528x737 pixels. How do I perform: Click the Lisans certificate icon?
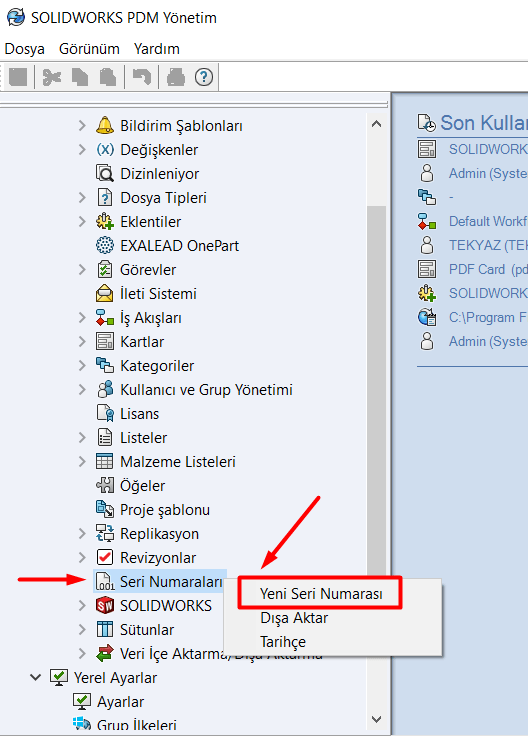[105, 413]
